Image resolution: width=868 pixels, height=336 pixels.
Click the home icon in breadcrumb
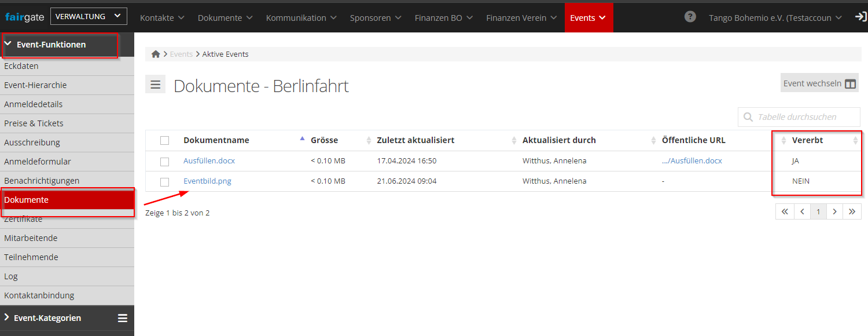(x=155, y=54)
